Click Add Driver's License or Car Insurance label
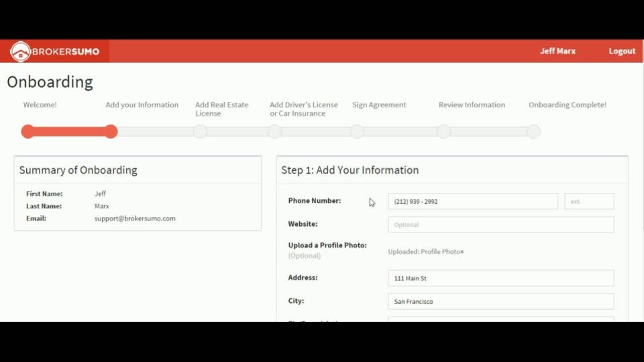Image resolution: width=644 pixels, height=362 pixels. 304,109
